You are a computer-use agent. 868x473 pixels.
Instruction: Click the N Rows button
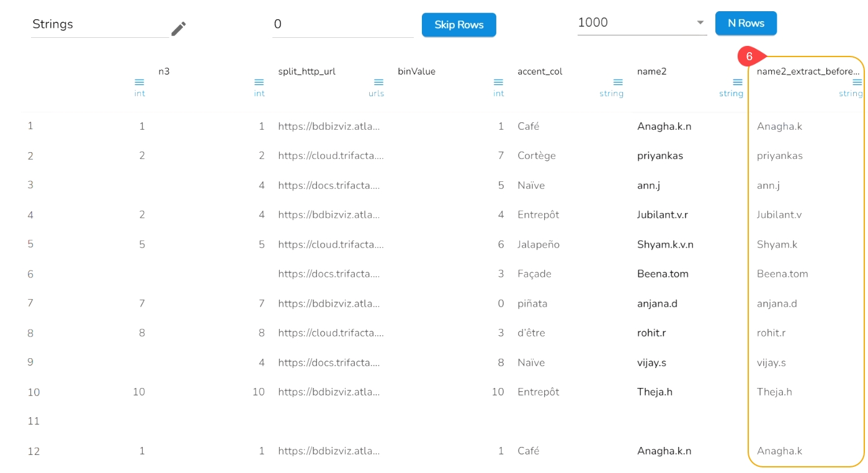tap(746, 23)
